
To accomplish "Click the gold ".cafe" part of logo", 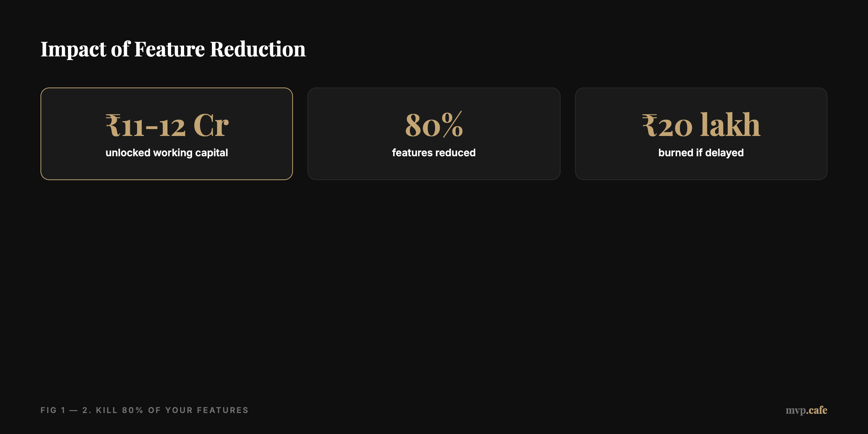I will [817, 410].
